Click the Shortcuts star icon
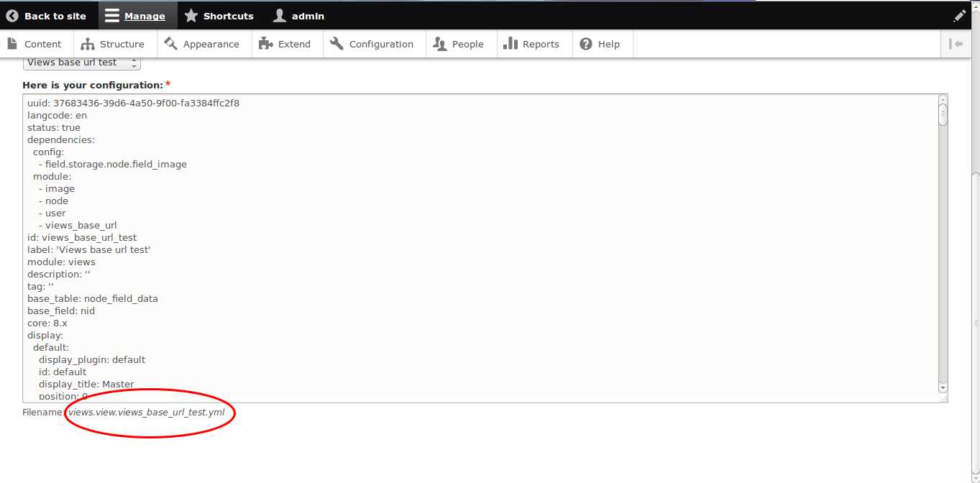The height and width of the screenshot is (483, 980). [191, 15]
